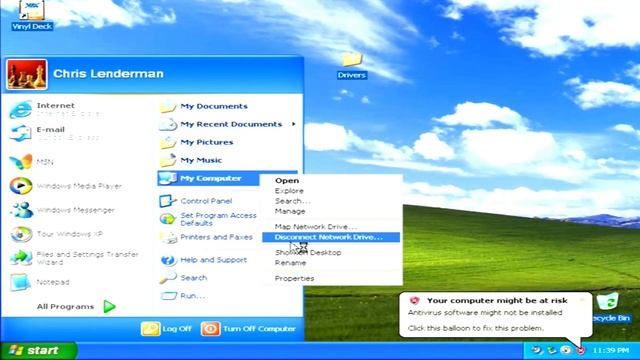Click the Log Off button
Image resolution: width=640 pixels, height=360 pixels.
167,329
